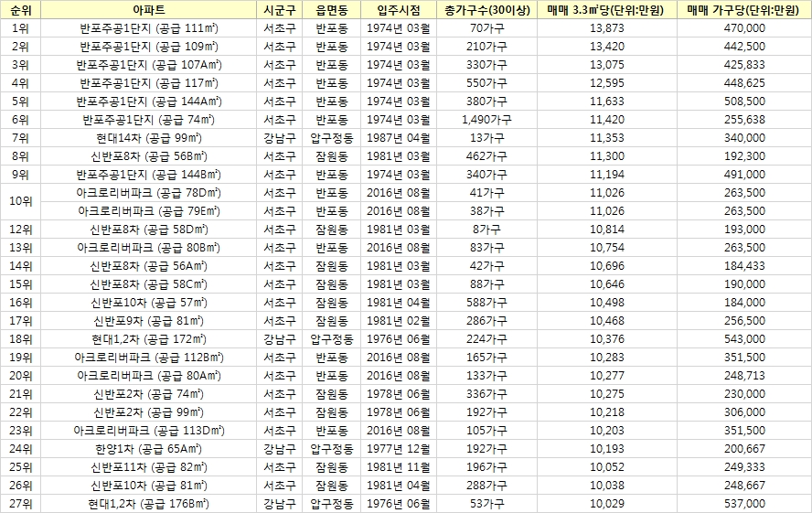
Task: Select the 반포주공1단지 (공급 74㎡) cell
Action: point(149,120)
